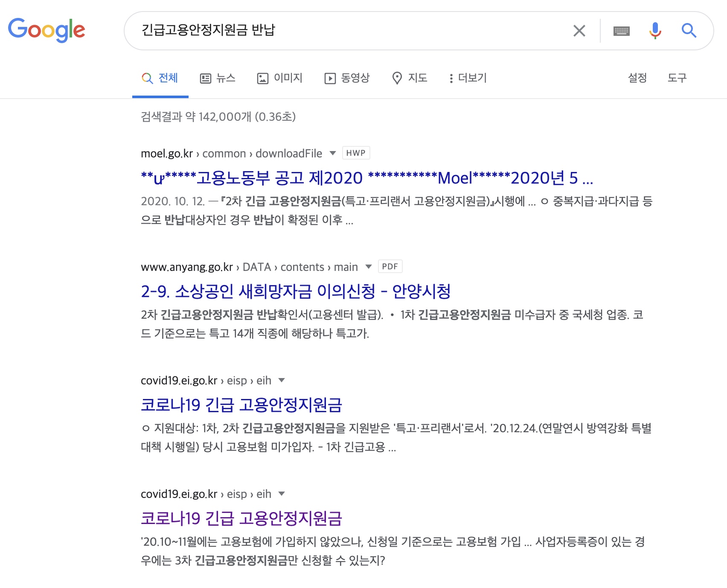Select the 전체 tab
727x588 pixels.
(x=160, y=78)
